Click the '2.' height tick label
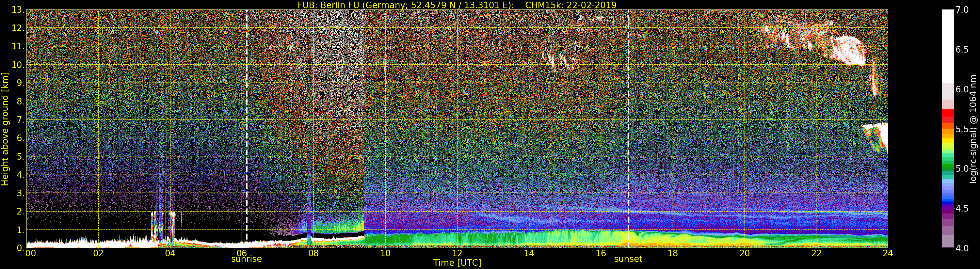 click(x=21, y=211)
